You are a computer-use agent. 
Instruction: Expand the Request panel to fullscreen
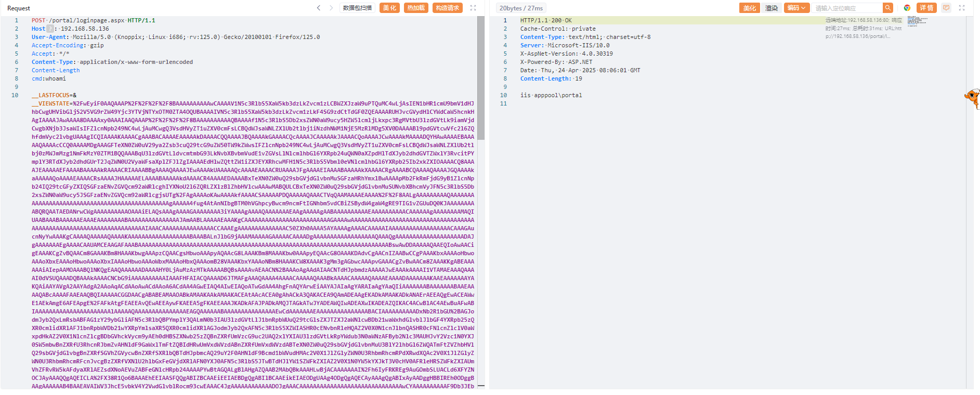point(473,8)
